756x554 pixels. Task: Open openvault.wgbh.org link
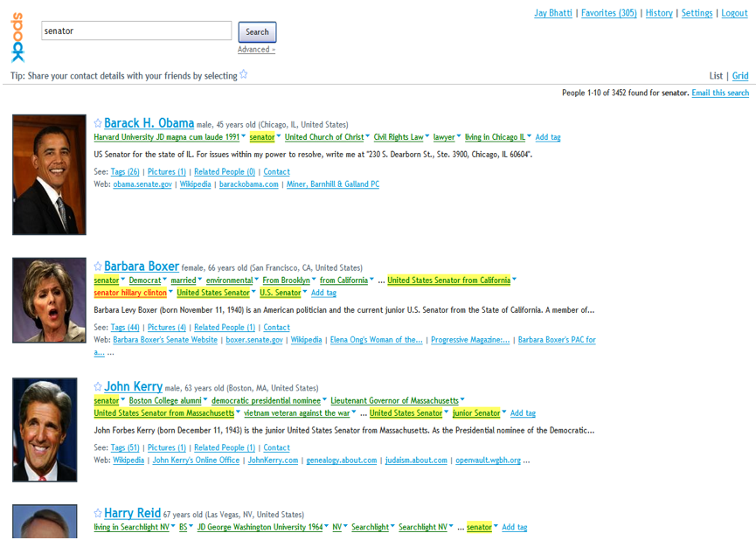pyautogui.click(x=488, y=461)
